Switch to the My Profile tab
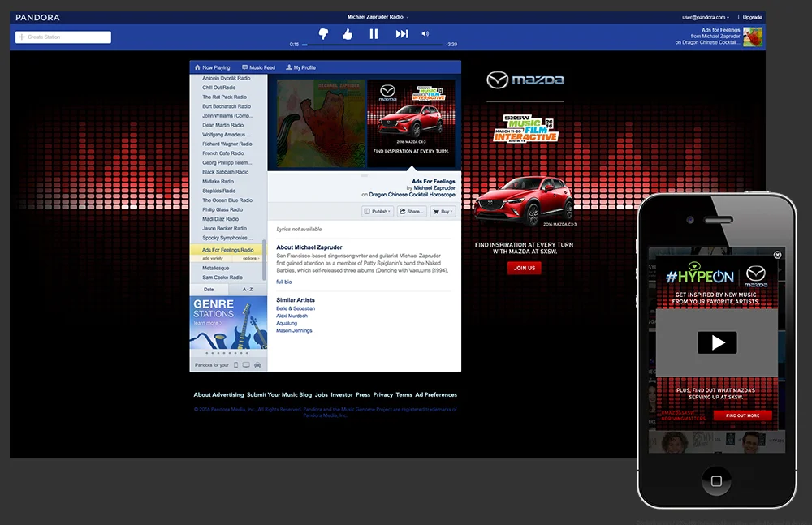This screenshot has height=525, width=812. (301, 67)
